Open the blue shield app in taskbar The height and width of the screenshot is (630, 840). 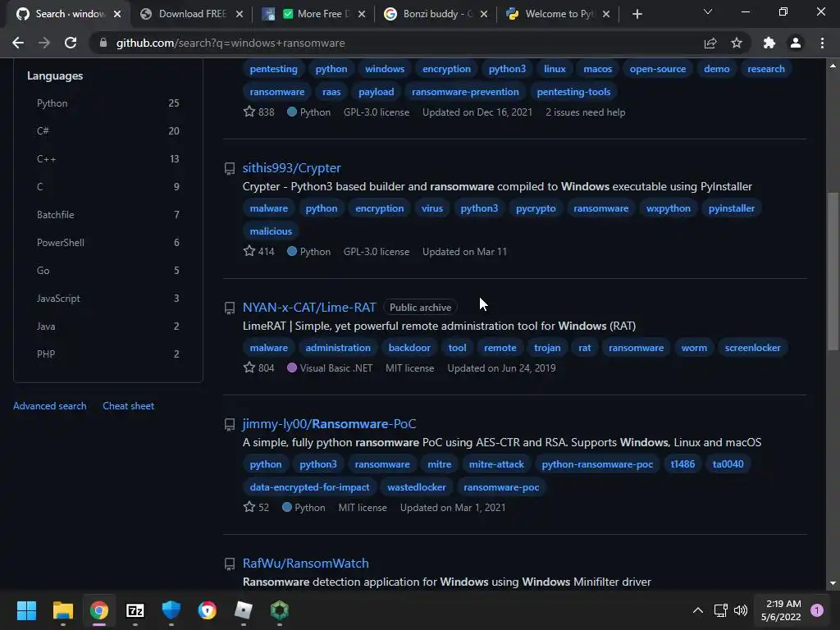171,610
